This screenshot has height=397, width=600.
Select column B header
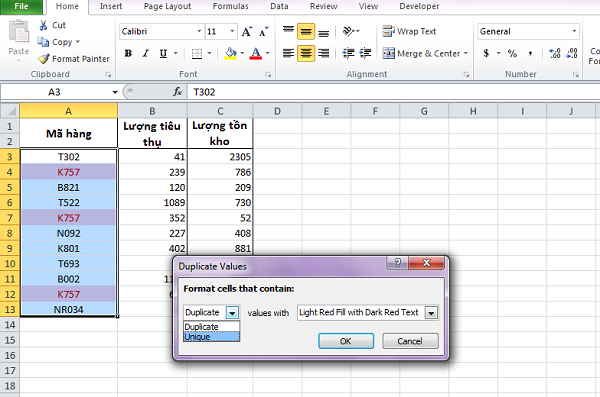[x=152, y=111]
